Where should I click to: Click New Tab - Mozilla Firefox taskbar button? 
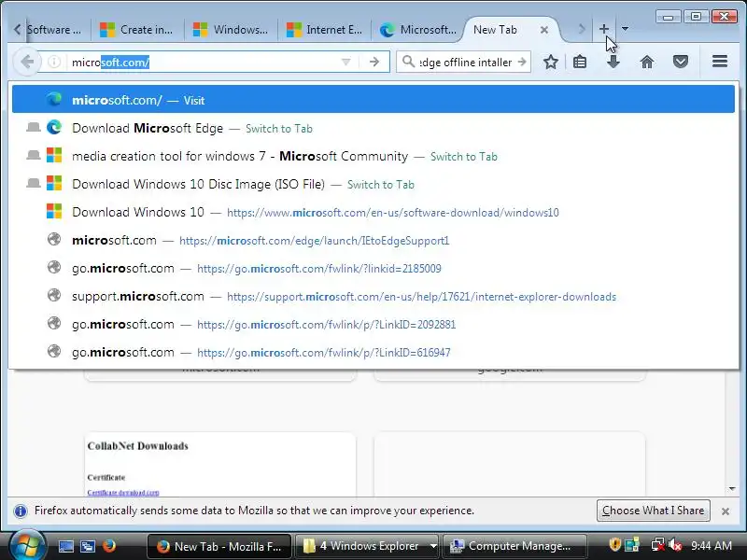coord(219,546)
